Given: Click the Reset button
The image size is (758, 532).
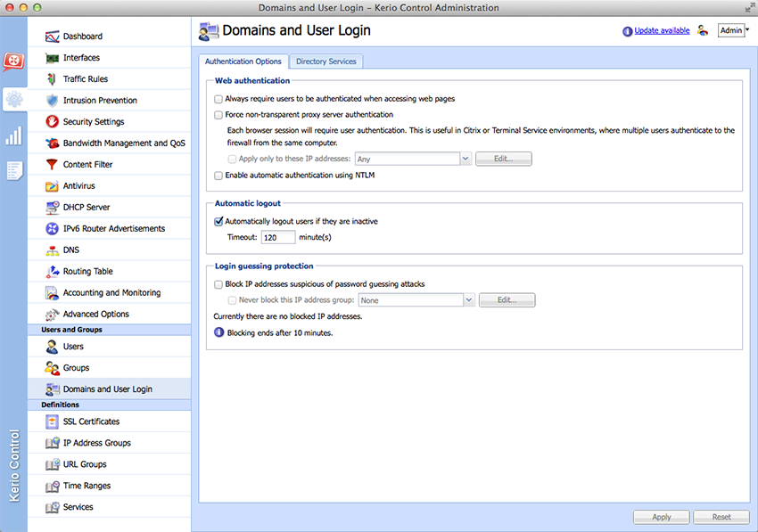Looking at the screenshot, I should [x=721, y=517].
